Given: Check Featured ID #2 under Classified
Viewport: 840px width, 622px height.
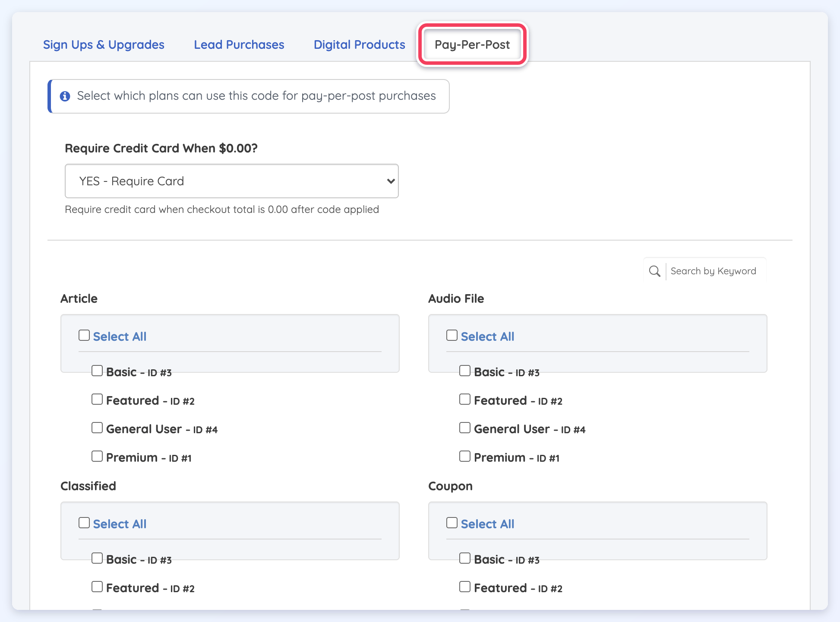Looking at the screenshot, I should pos(97,587).
